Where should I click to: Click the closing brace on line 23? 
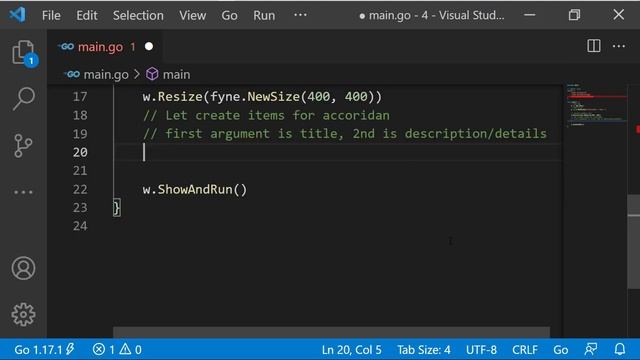117,208
